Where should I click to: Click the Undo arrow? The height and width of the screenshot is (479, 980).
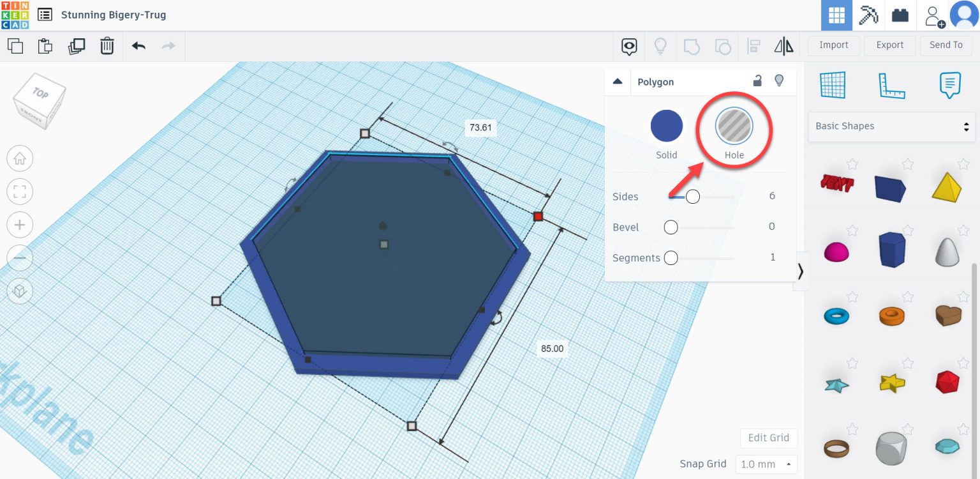click(138, 46)
